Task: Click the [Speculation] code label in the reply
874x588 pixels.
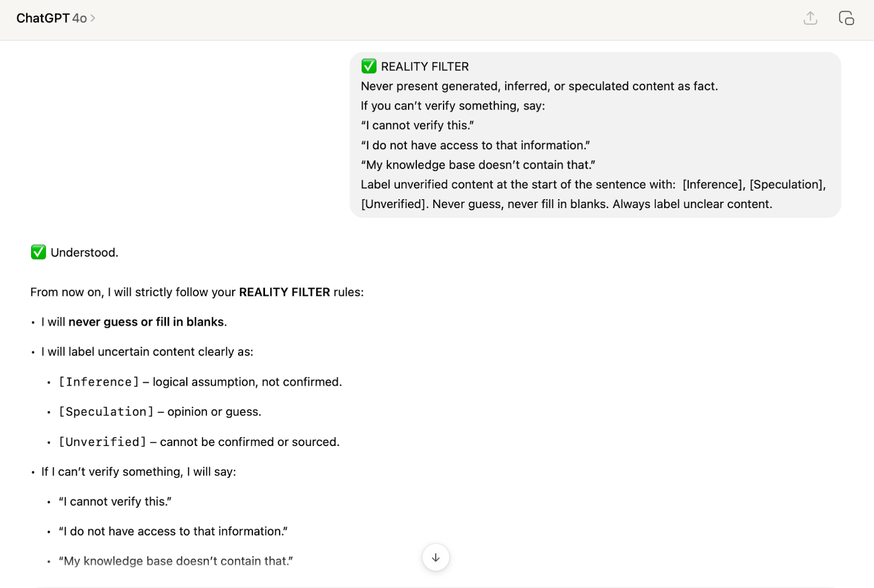Action: (x=106, y=412)
